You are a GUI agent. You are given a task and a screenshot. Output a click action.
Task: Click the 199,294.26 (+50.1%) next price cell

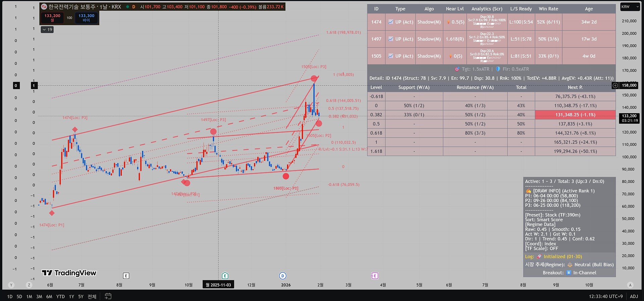[x=575, y=152]
